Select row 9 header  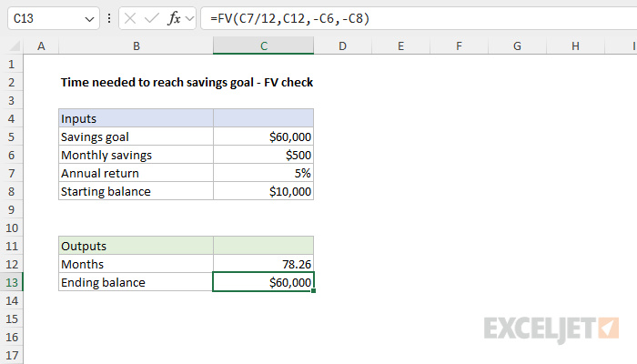(x=11, y=209)
